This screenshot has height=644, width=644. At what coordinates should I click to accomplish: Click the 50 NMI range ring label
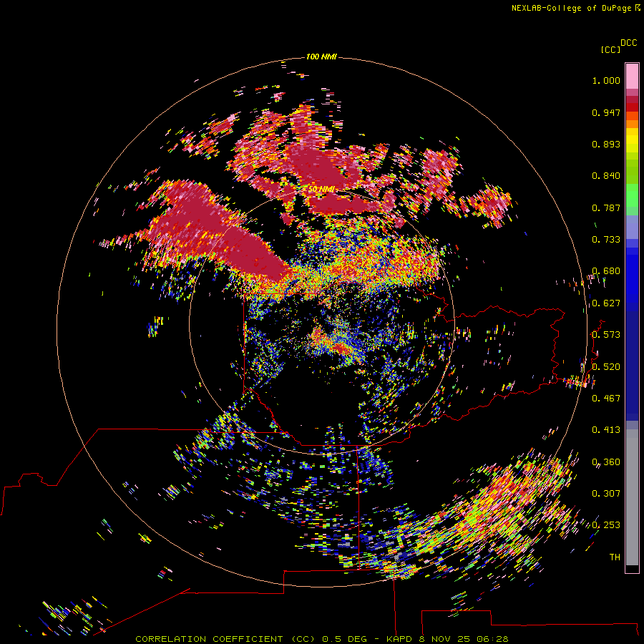click(321, 190)
